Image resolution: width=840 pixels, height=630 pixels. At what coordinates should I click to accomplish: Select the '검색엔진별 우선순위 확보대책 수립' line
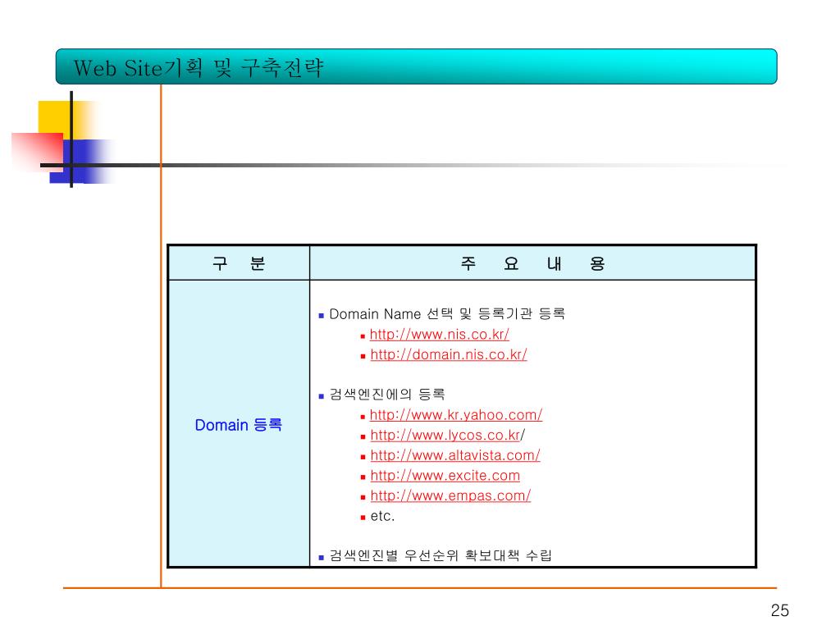coord(440,555)
